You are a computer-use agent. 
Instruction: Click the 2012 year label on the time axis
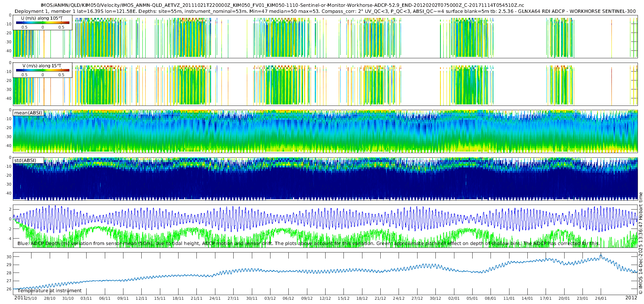click(x=631, y=298)
